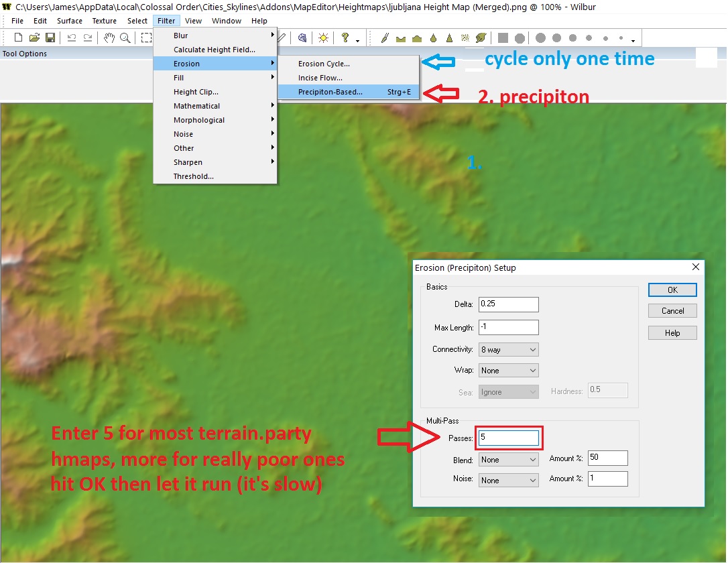Click the sun lighting setup icon
The width and height of the screenshot is (728, 563).
pos(324,38)
